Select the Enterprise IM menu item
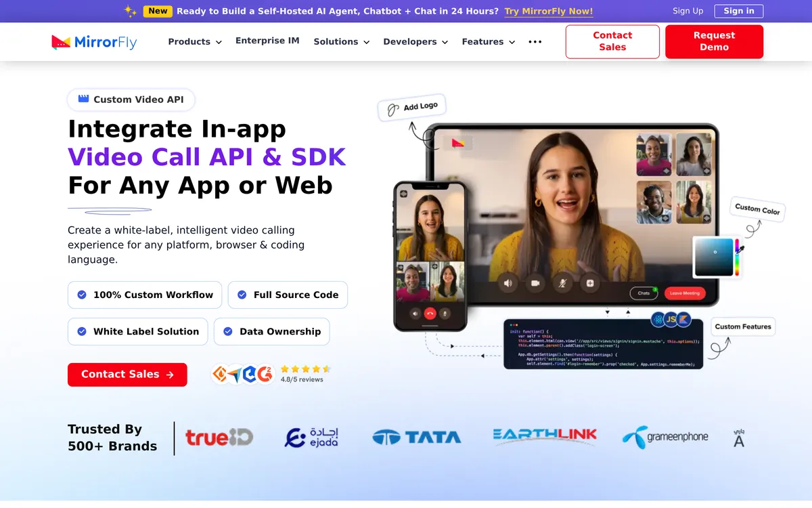Viewport: 812px width, 508px height. tap(267, 41)
